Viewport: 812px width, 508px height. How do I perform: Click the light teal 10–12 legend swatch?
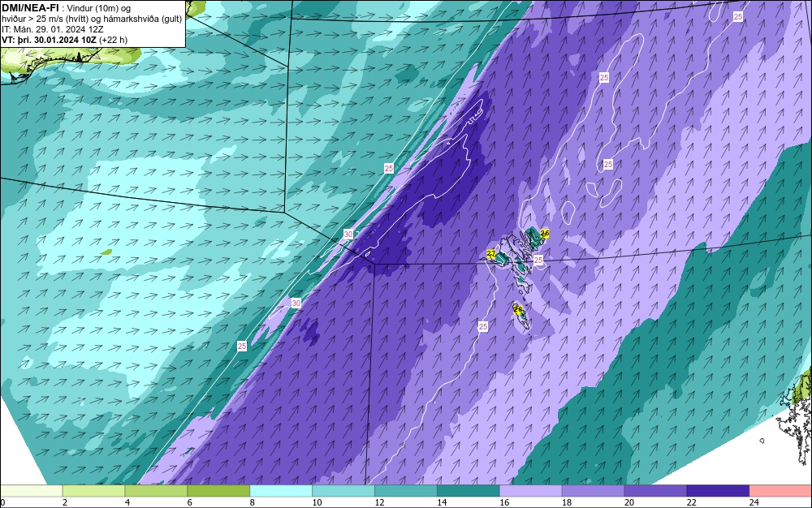343,491
